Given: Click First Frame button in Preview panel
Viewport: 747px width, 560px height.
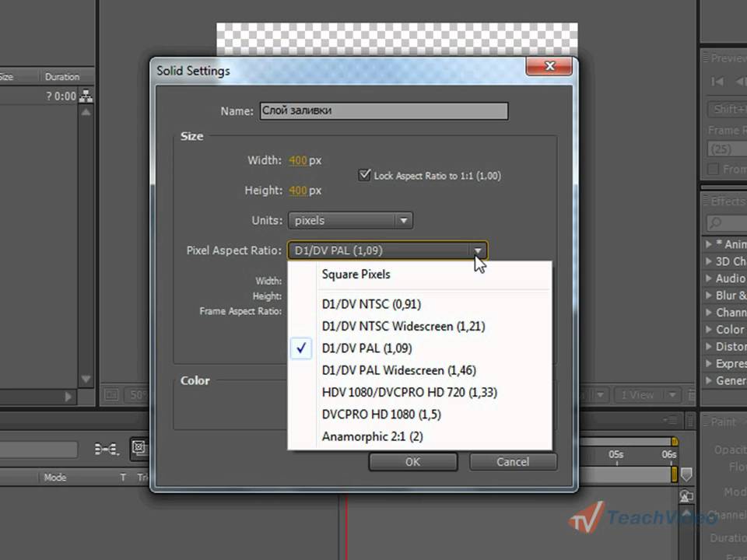Looking at the screenshot, I should [x=717, y=82].
